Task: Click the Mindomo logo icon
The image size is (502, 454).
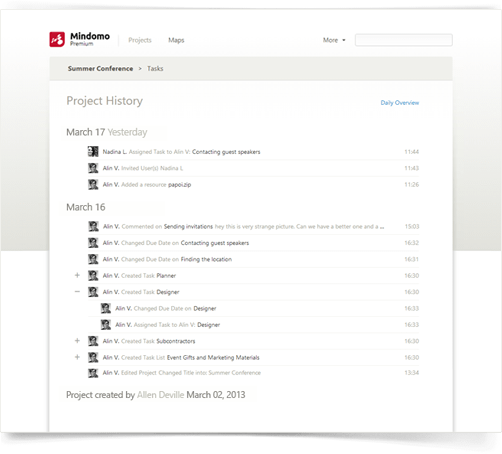Action: coord(57,39)
